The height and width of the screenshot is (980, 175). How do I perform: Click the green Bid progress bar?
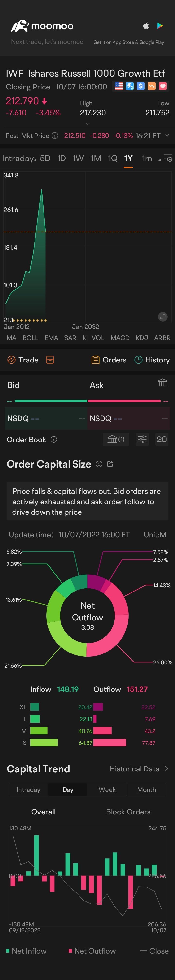pyautogui.click(x=51, y=401)
